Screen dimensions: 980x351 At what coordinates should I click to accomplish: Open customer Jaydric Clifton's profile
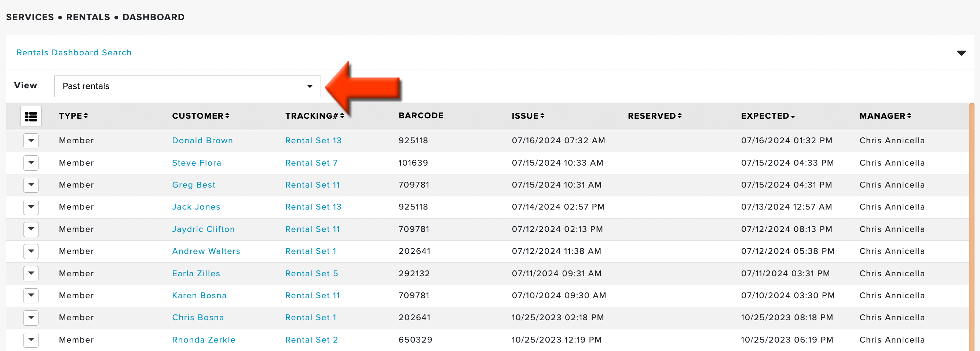coord(203,229)
